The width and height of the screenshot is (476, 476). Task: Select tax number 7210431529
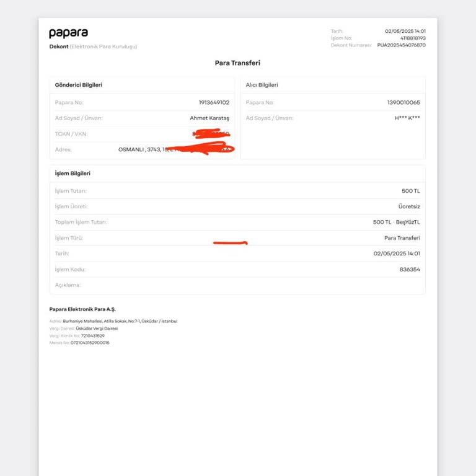pyautogui.click(x=93, y=336)
